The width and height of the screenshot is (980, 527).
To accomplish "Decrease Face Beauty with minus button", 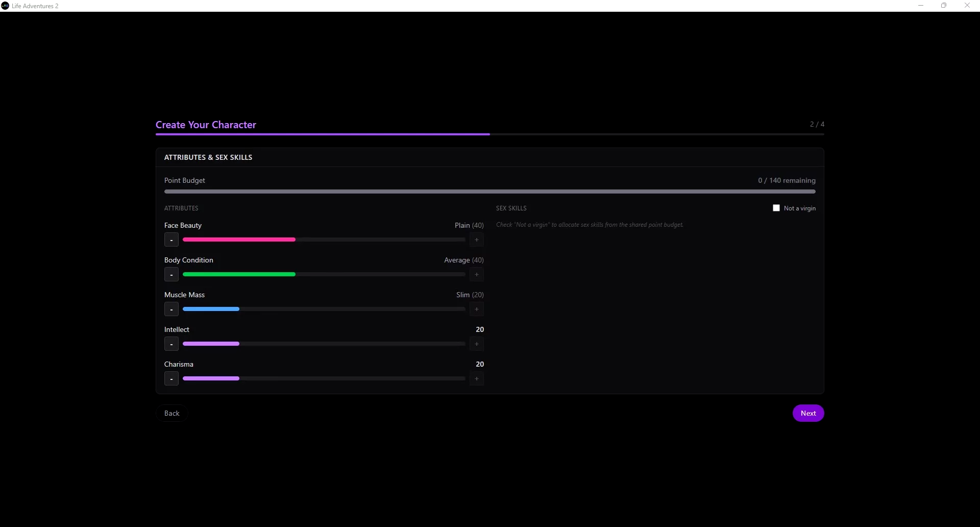I will [x=171, y=239].
